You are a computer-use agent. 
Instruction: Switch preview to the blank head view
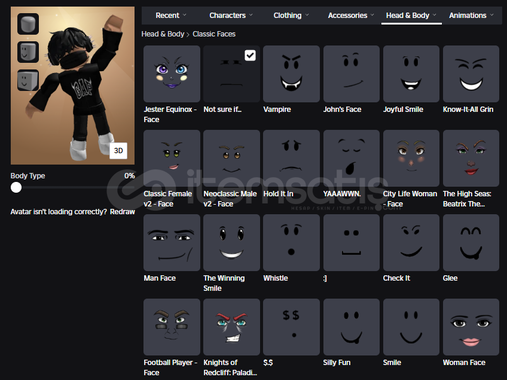click(28, 24)
